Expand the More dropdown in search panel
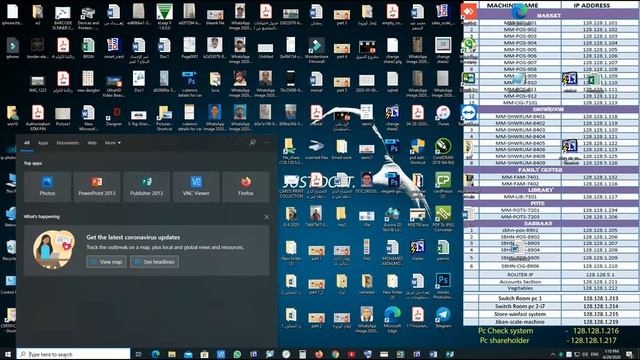The height and width of the screenshot is (360, 640). 113,143
